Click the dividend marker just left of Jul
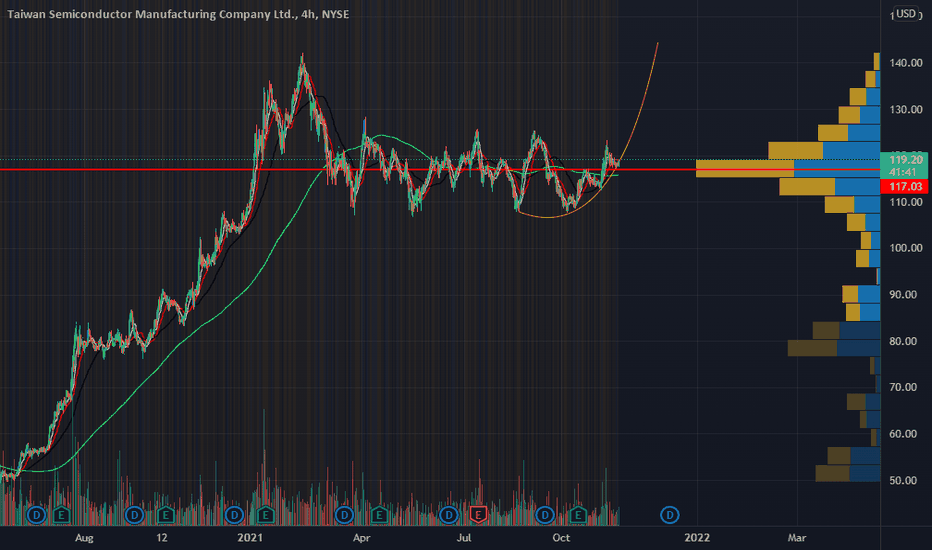932x550 pixels. [449, 515]
